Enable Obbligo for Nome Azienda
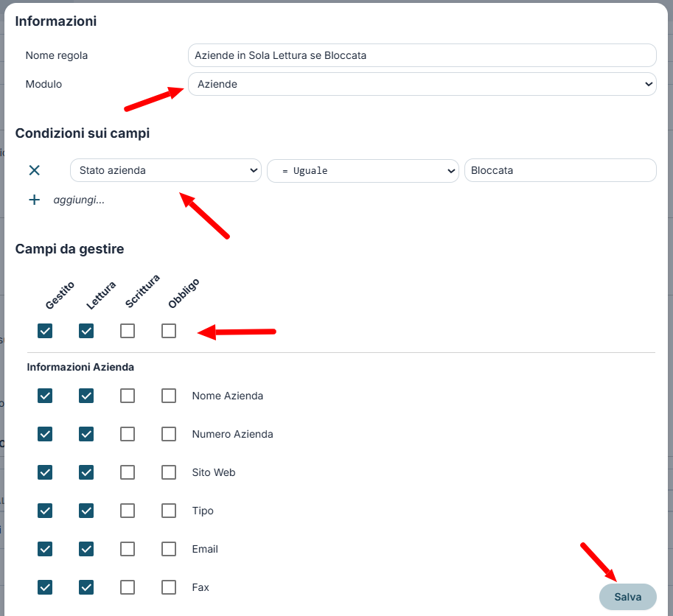673x616 pixels. (x=169, y=396)
